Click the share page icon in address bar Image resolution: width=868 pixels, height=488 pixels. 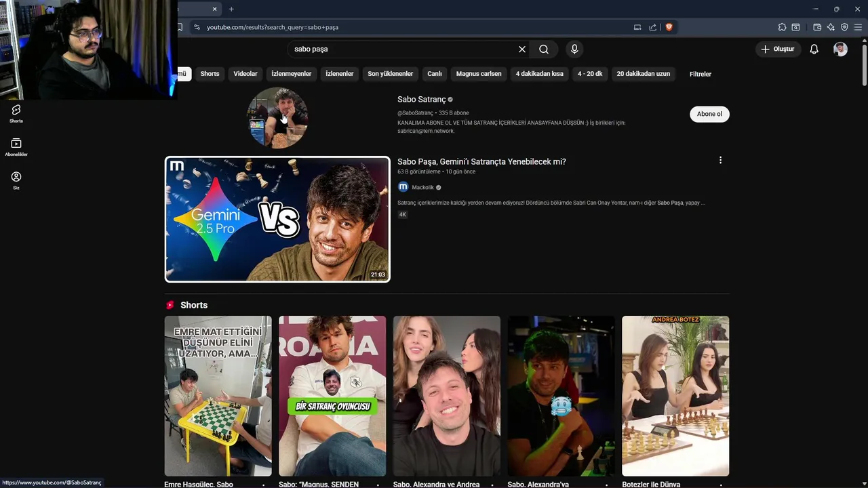[x=652, y=27]
